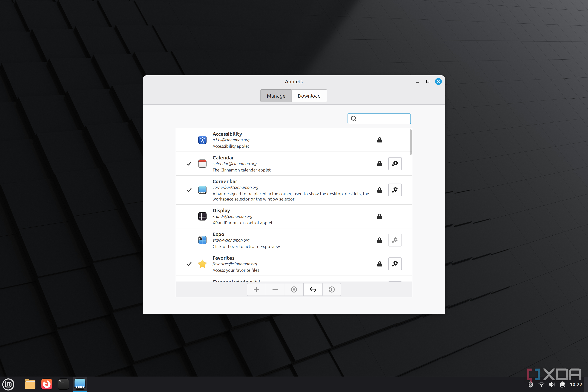Click 'Click or hover to activate Expo view'
The height and width of the screenshot is (392, 588).
tap(246, 247)
